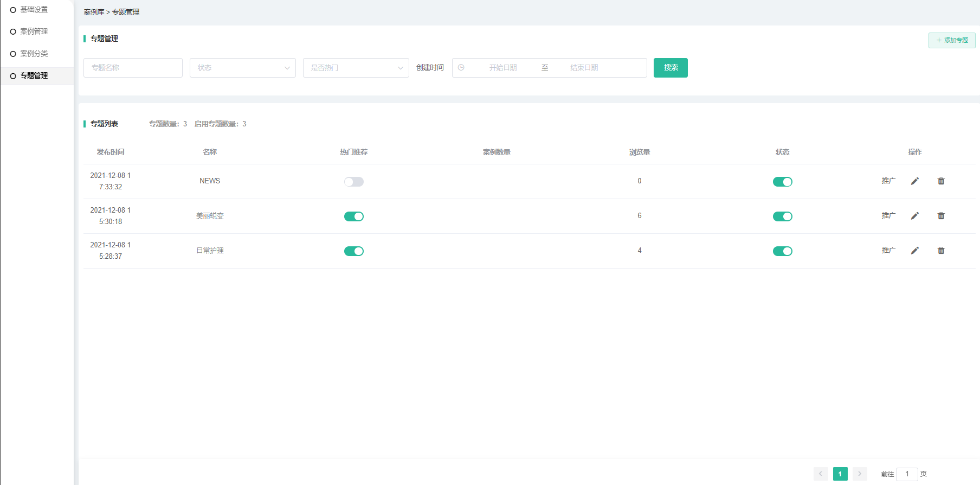980x485 pixels.
Task: Turn off status switch for 日常护理
Action: (x=782, y=251)
